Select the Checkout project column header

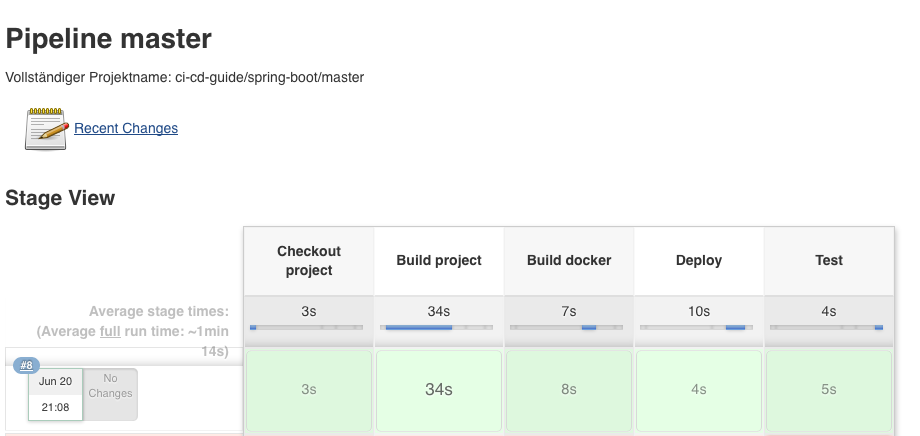point(309,260)
